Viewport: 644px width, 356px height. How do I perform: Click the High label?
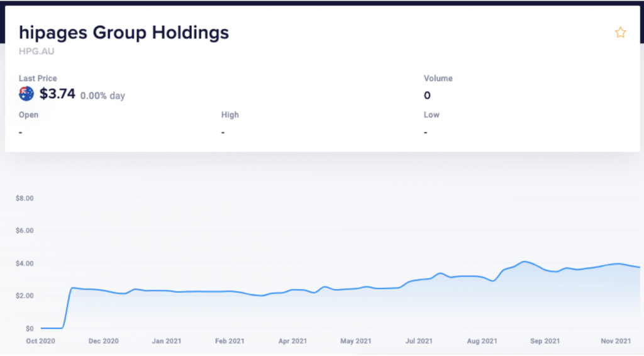tap(230, 115)
